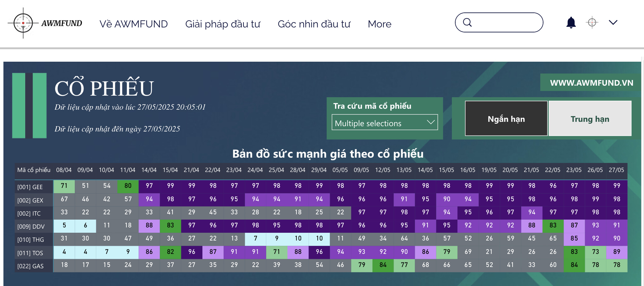
Task: Open the More menu
Action: click(x=379, y=24)
